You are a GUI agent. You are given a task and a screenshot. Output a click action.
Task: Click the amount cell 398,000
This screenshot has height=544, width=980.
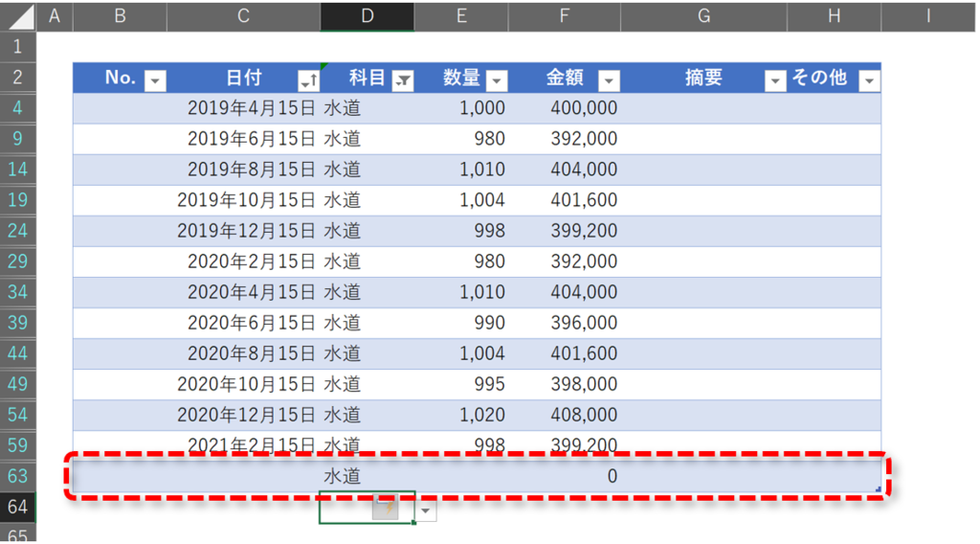click(565, 384)
